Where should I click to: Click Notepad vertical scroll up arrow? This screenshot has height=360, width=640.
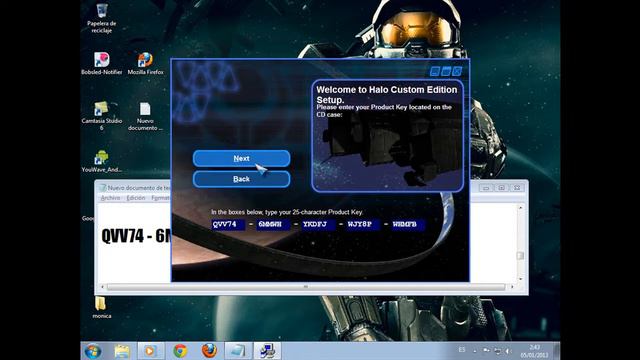click(x=520, y=208)
